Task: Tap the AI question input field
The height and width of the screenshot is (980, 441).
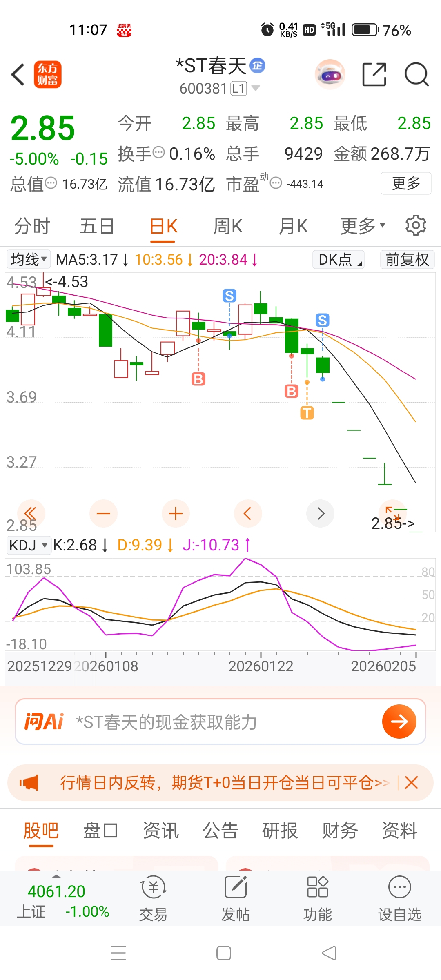Action: (x=220, y=722)
